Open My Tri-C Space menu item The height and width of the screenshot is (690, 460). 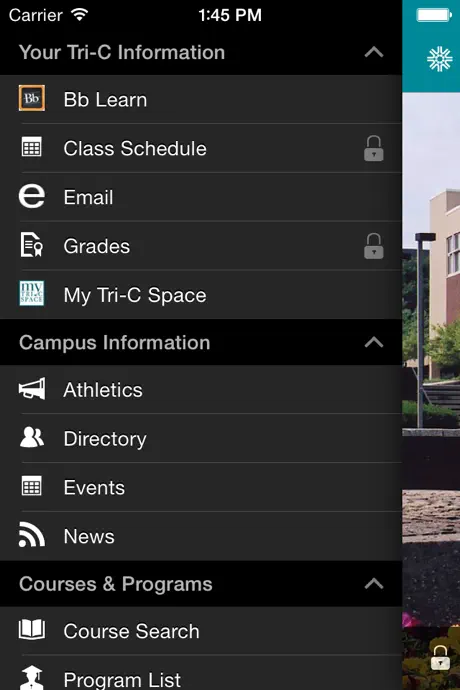[201, 294]
